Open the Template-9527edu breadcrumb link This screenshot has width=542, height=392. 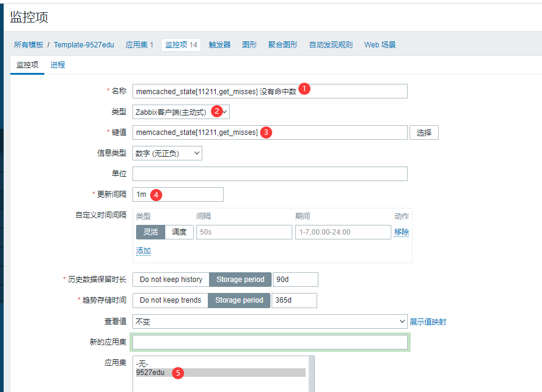click(84, 45)
